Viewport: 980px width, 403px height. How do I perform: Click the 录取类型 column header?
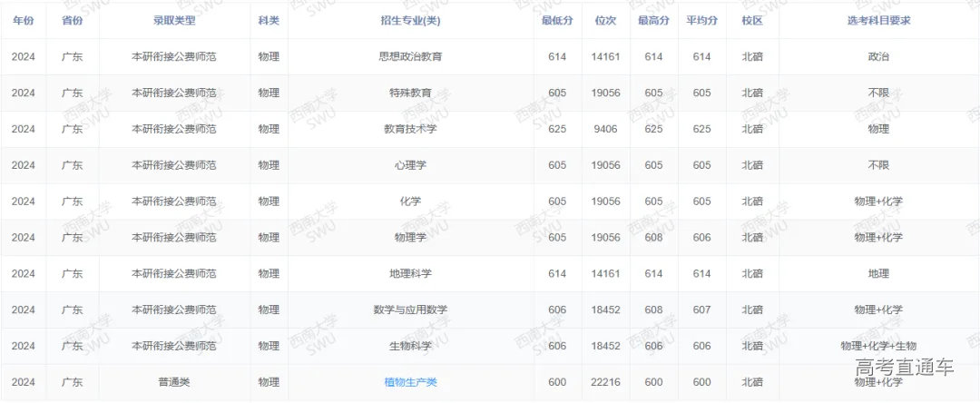coord(173,20)
